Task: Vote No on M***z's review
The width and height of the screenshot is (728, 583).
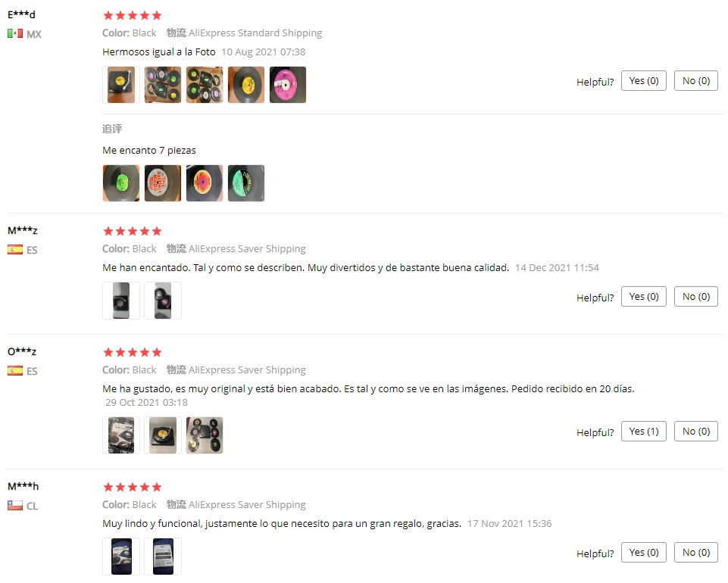Action: click(x=696, y=297)
